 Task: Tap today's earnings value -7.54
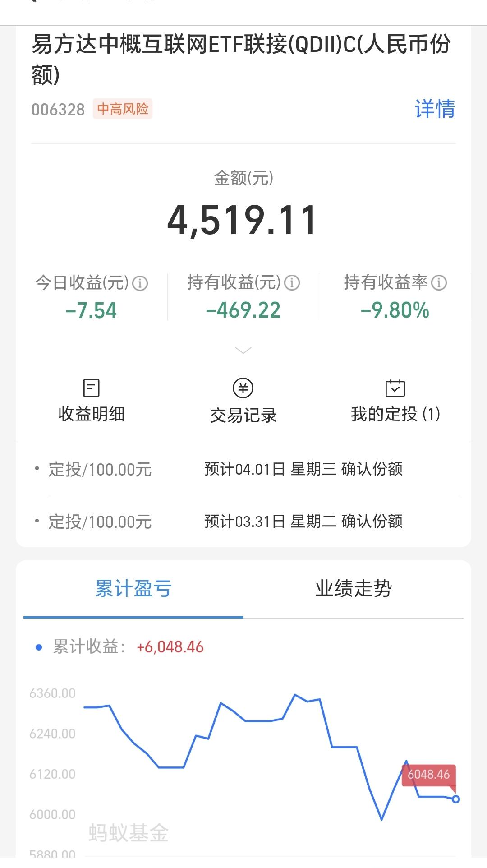(x=92, y=311)
